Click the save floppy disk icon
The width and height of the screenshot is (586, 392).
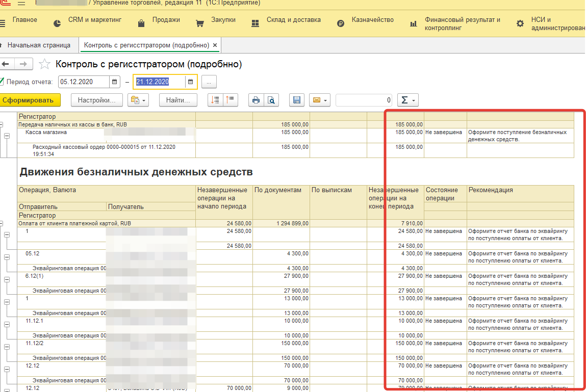[x=296, y=100]
